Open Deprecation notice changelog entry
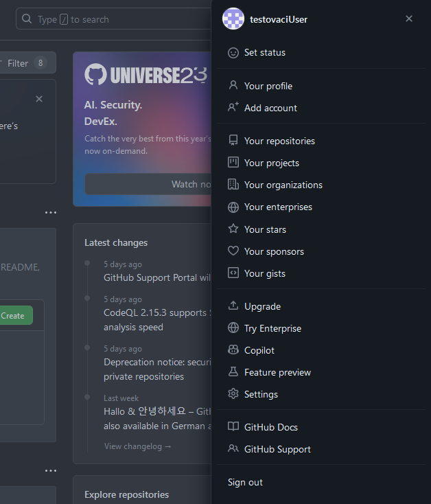Image resolution: width=431 pixels, height=504 pixels. 157,369
